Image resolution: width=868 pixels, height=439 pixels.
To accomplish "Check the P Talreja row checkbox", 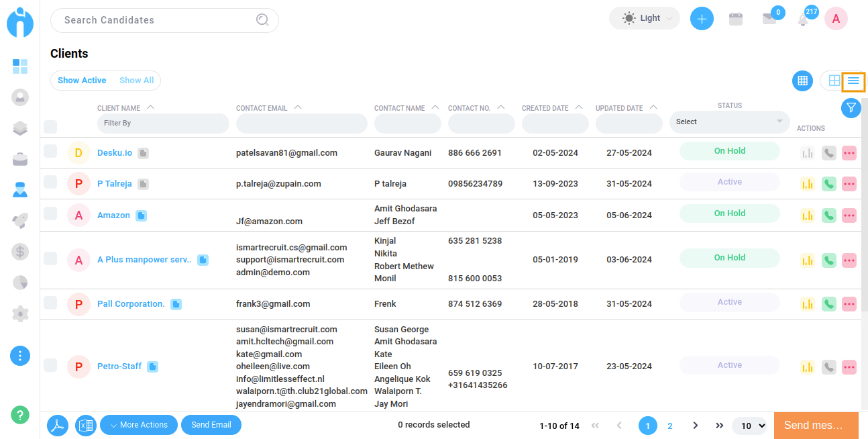I will coord(50,183).
